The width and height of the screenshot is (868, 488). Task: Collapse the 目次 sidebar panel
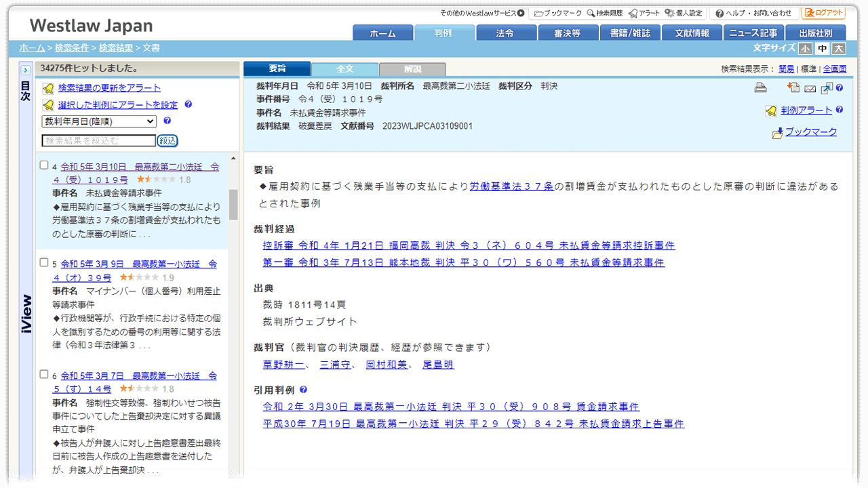point(26,69)
